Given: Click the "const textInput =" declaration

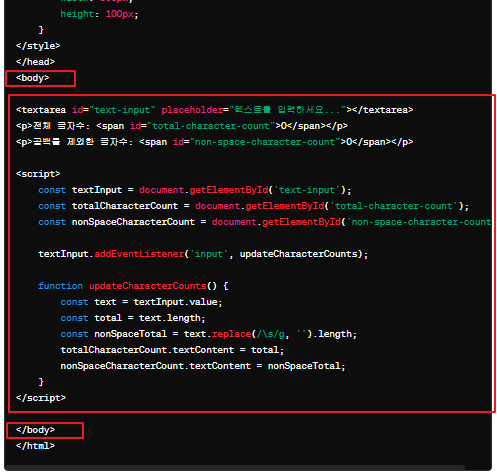Looking at the screenshot, I should point(86,190).
